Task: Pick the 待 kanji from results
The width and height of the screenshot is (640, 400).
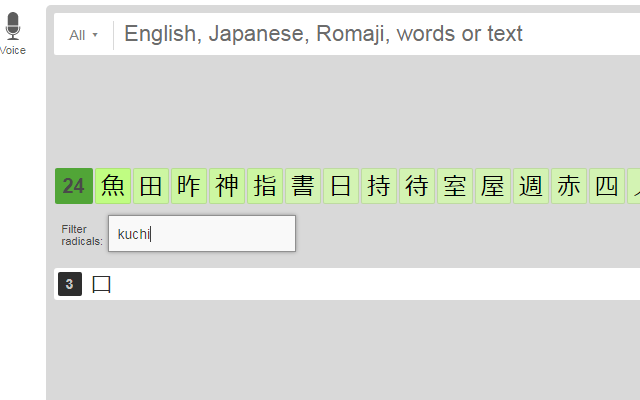Action: [x=417, y=186]
